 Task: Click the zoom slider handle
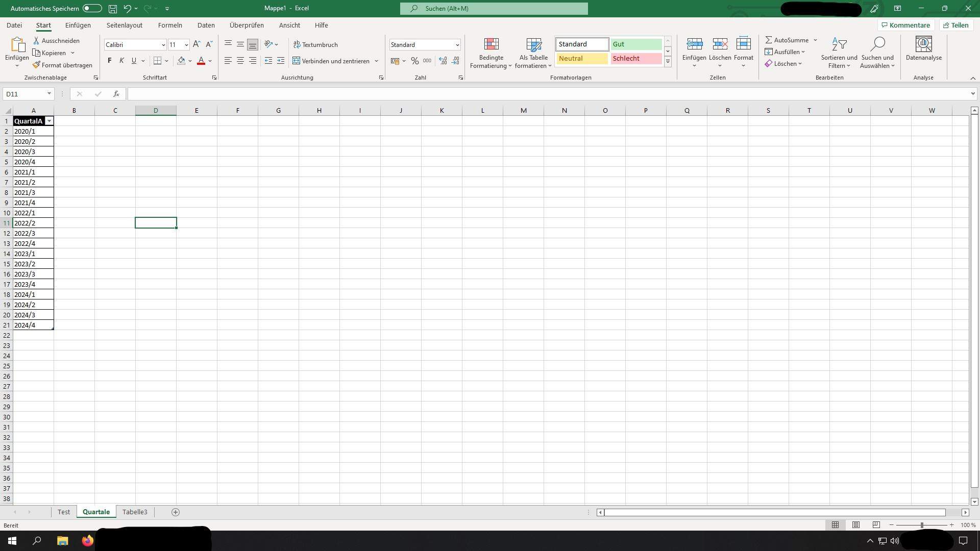tap(922, 525)
